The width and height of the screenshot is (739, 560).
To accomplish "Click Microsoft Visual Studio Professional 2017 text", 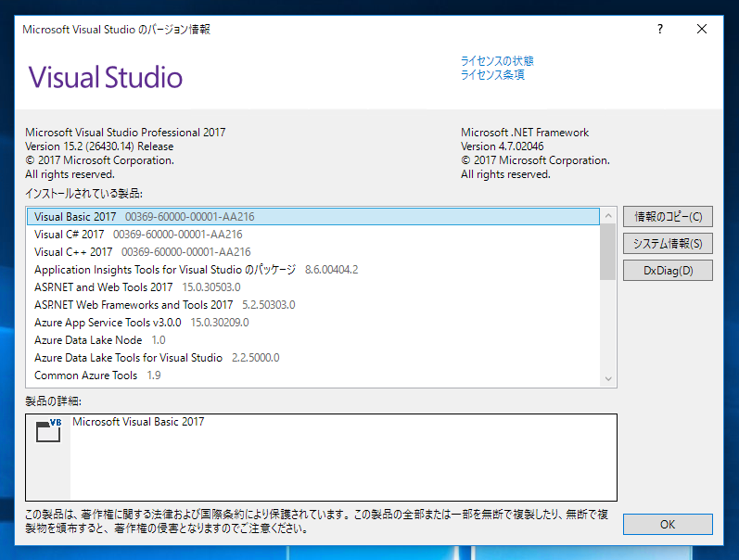I will click(x=125, y=133).
